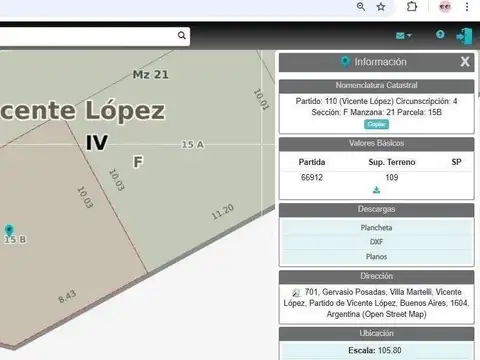Click the 10.01 measurement on the map
This screenshot has height=360, width=480.
tap(261, 99)
